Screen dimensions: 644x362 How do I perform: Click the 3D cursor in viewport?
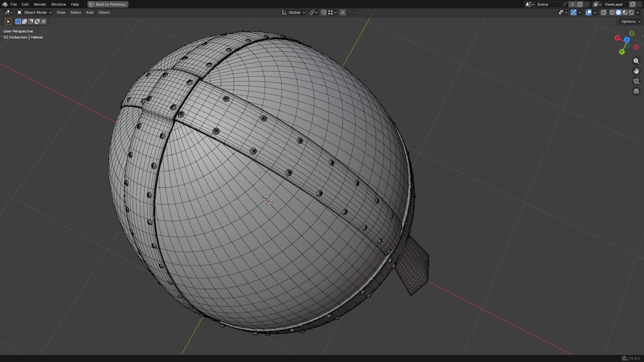[268, 200]
